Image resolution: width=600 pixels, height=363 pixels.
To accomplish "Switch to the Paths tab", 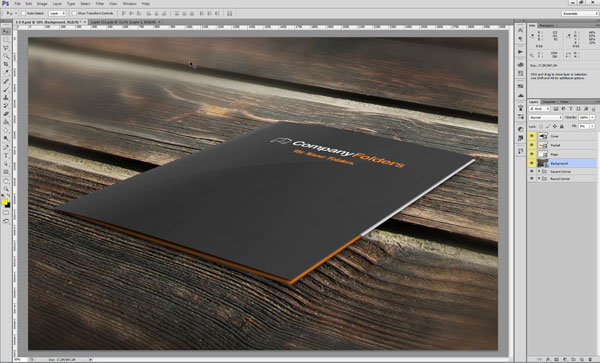I will [564, 102].
